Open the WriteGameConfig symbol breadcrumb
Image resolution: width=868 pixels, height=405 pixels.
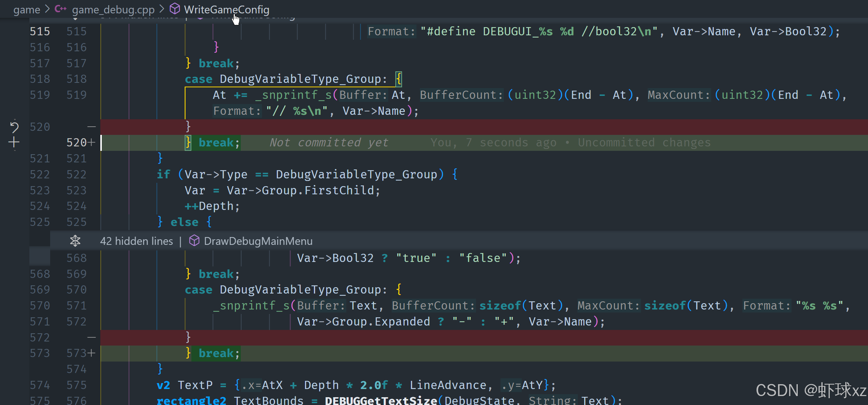pyautogui.click(x=226, y=10)
